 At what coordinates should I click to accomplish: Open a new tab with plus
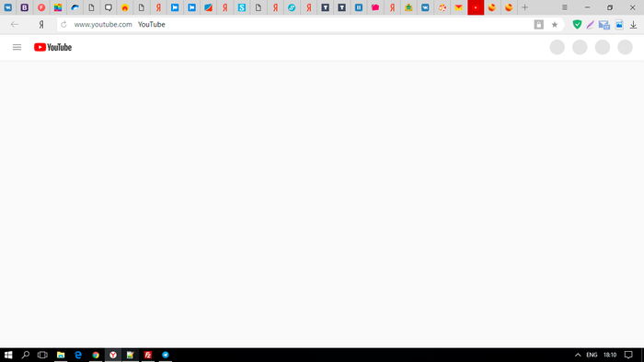point(525,7)
